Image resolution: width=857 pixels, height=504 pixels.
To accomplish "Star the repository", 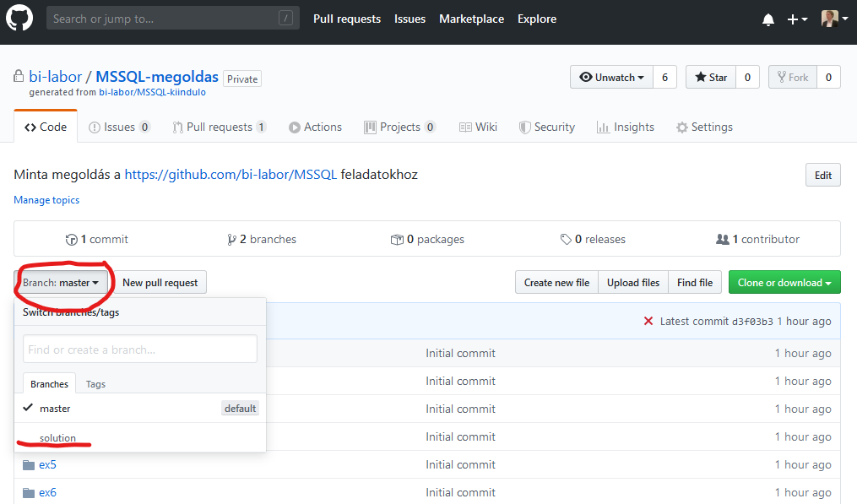I will [711, 77].
